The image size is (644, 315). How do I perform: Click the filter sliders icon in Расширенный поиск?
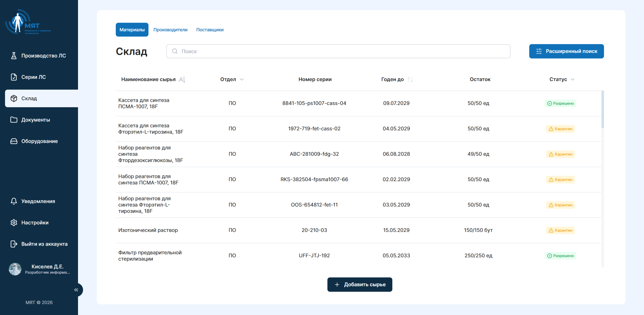click(539, 51)
